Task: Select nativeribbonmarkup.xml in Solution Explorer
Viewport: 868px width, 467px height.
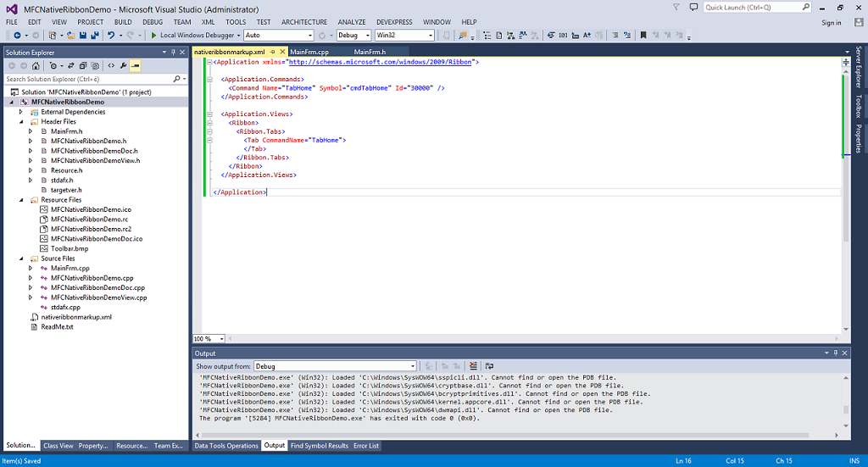Action: coord(76,317)
